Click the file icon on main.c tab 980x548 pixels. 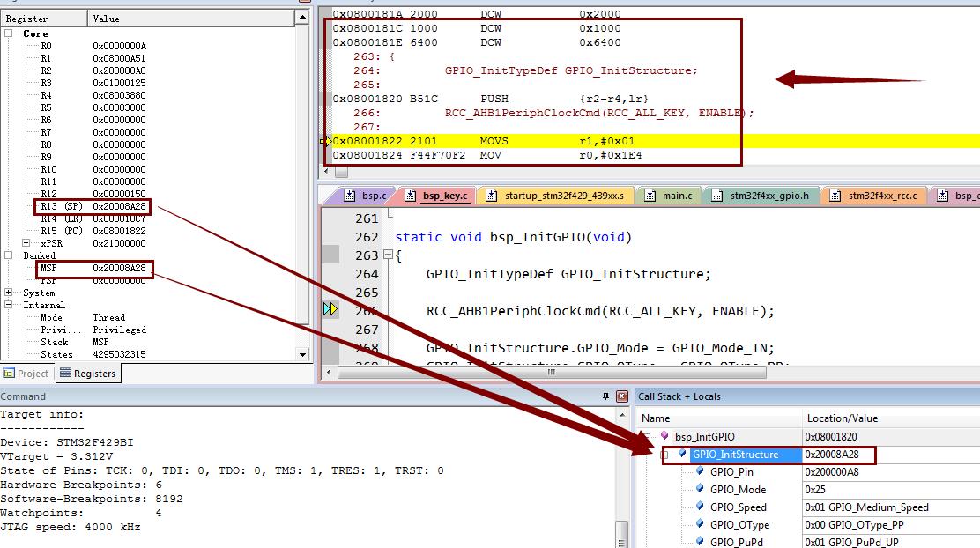point(650,196)
